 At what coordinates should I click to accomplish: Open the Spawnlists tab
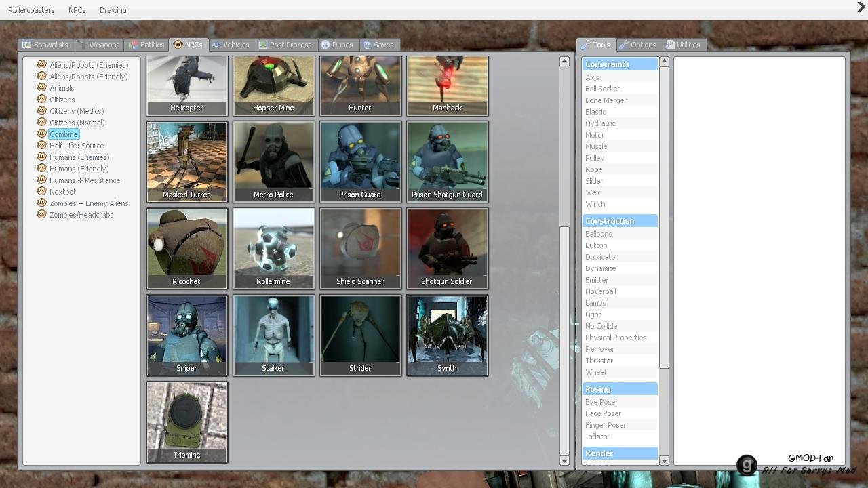click(45, 45)
